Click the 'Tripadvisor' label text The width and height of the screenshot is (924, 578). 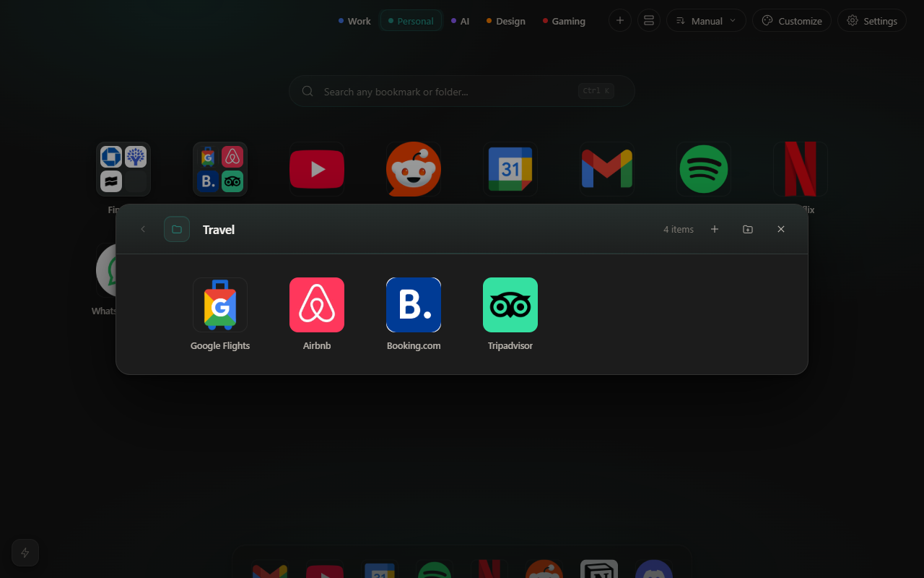510,345
